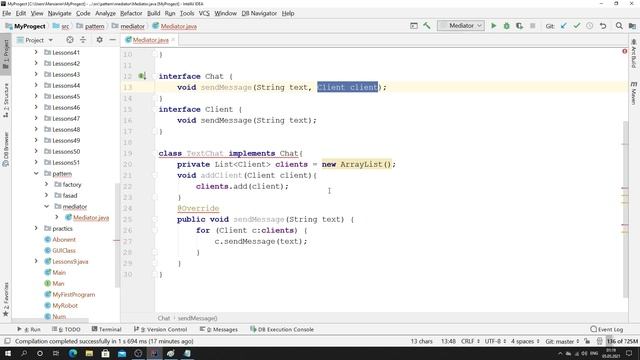
Task: Toggle the DB Browser side panel
Action: point(6,149)
